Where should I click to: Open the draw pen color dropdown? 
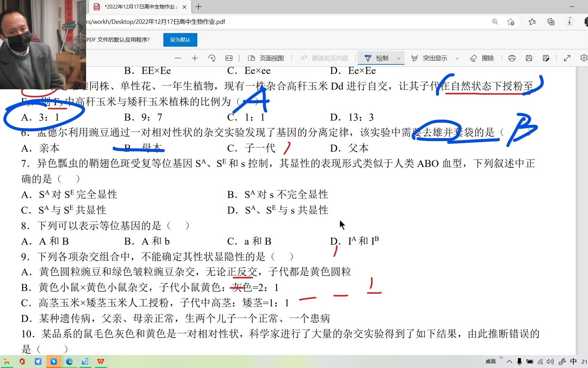(398, 58)
